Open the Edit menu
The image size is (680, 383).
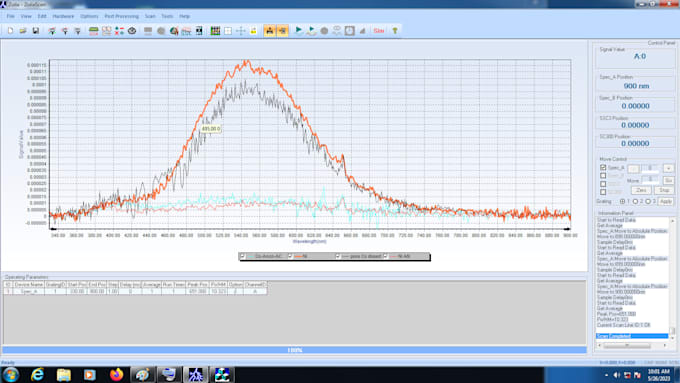tap(42, 16)
